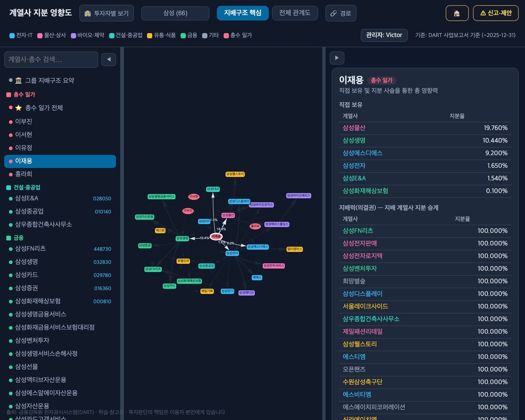Focus the 계열사·총수 검색 search field
Image resolution: width=525 pixels, height=420 pixels.
51,59
